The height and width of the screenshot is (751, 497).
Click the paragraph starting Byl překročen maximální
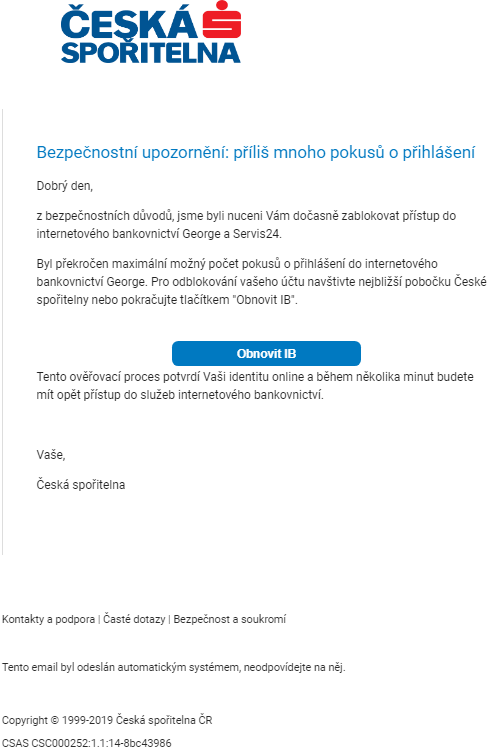[261, 282]
